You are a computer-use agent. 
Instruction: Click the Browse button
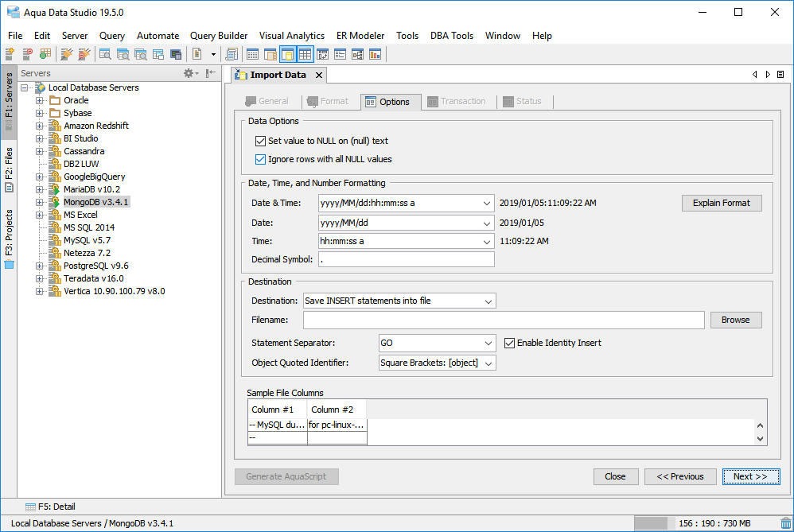(x=736, y=320)
